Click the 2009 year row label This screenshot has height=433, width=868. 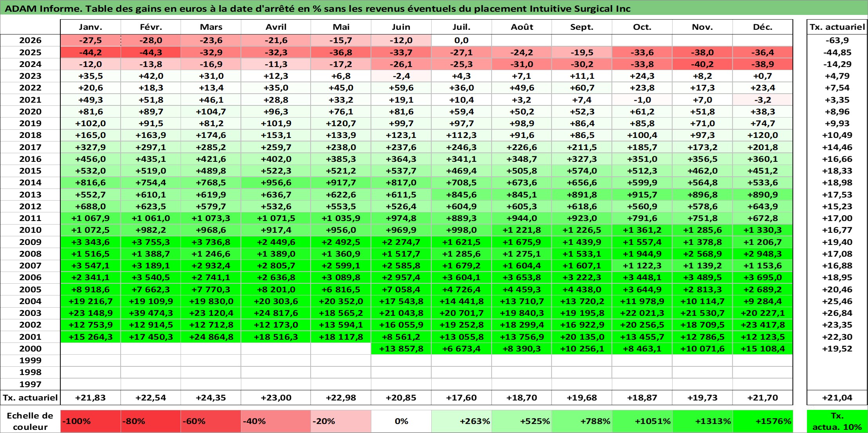(30, 242)
